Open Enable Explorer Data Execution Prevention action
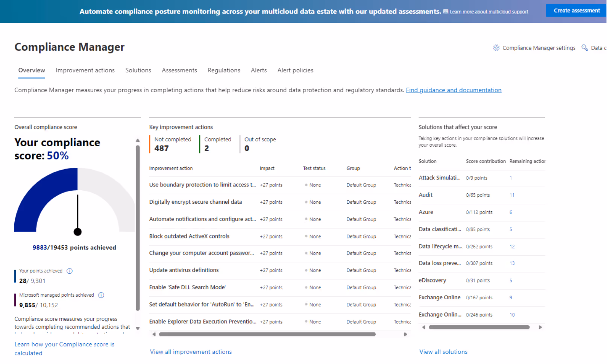The height and width of the screenshot is (364, 607). coord(202,322)
